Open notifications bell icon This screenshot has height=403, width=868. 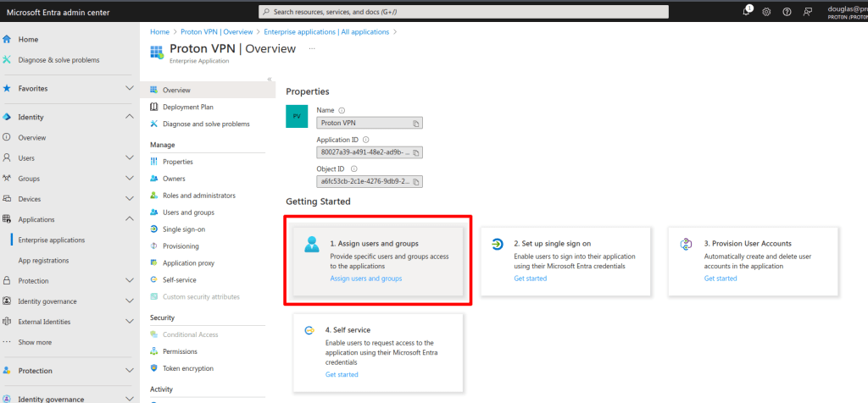click(748, 11)
